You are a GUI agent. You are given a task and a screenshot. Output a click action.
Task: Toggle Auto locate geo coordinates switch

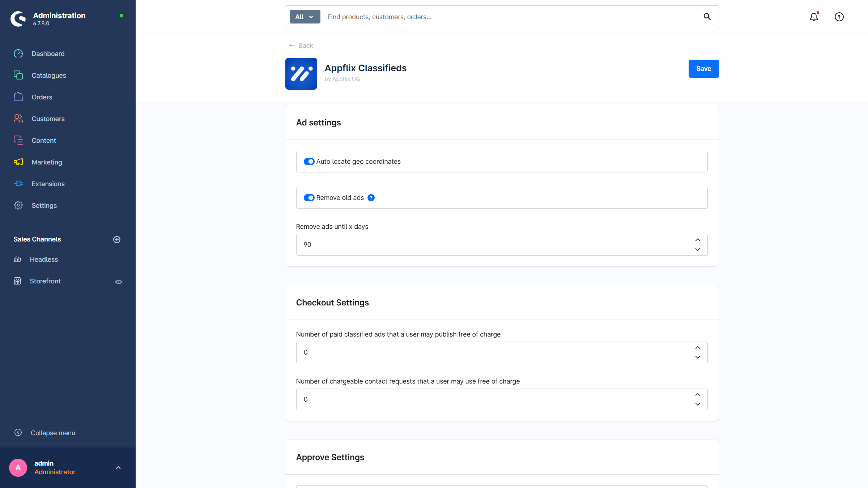(x=309, y=162)
